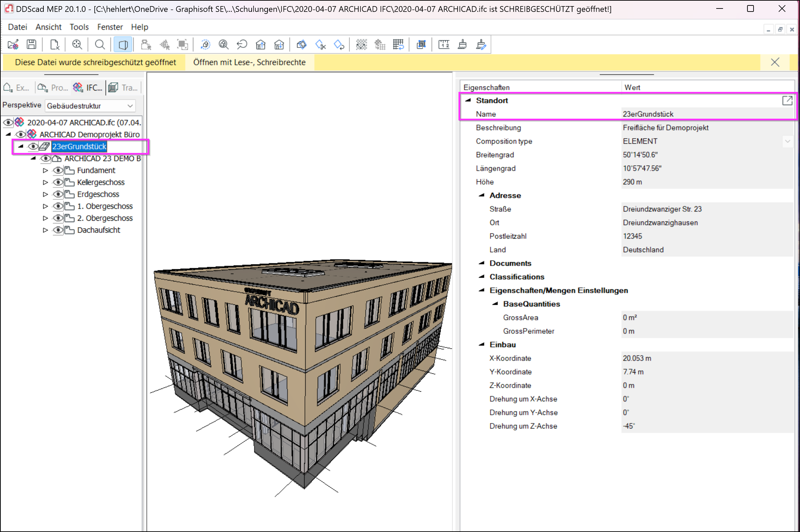The height and width of the screenshot is (532, 800).
Task: Click the Beschreibung value Freifläche für Demoprojekt
Action: coord(665,127)
